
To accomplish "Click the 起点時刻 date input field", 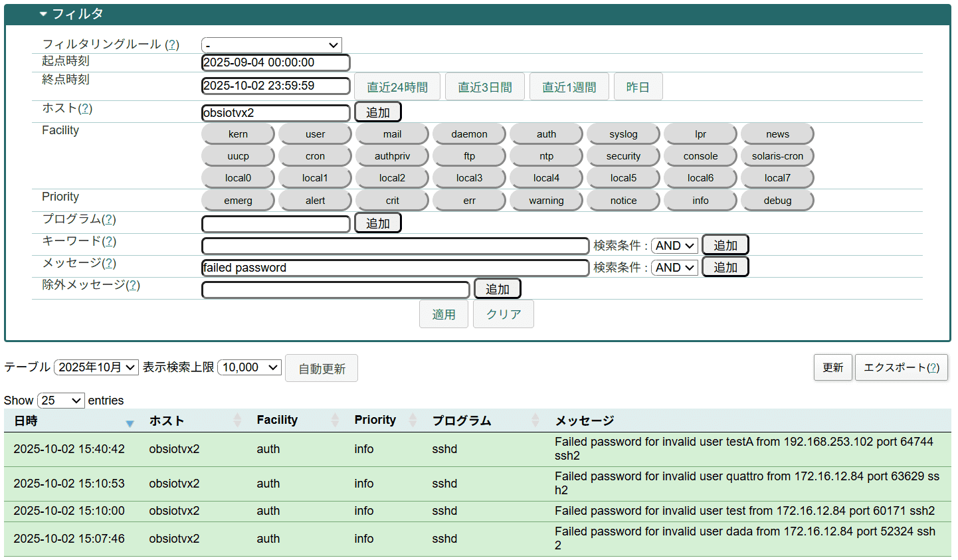I will click(x=276, y=62).
